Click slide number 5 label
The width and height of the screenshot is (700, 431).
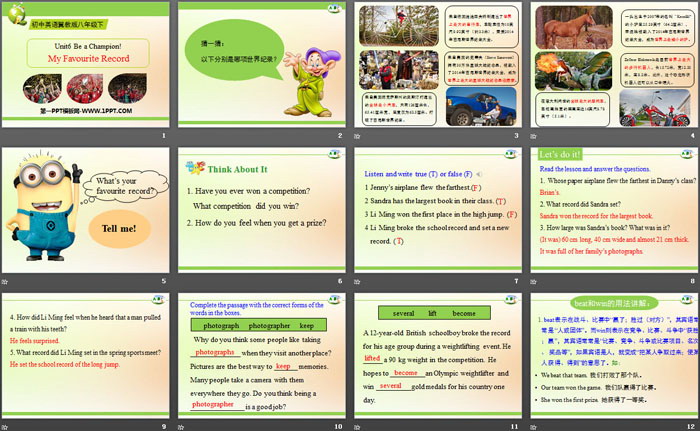[164, 281]
